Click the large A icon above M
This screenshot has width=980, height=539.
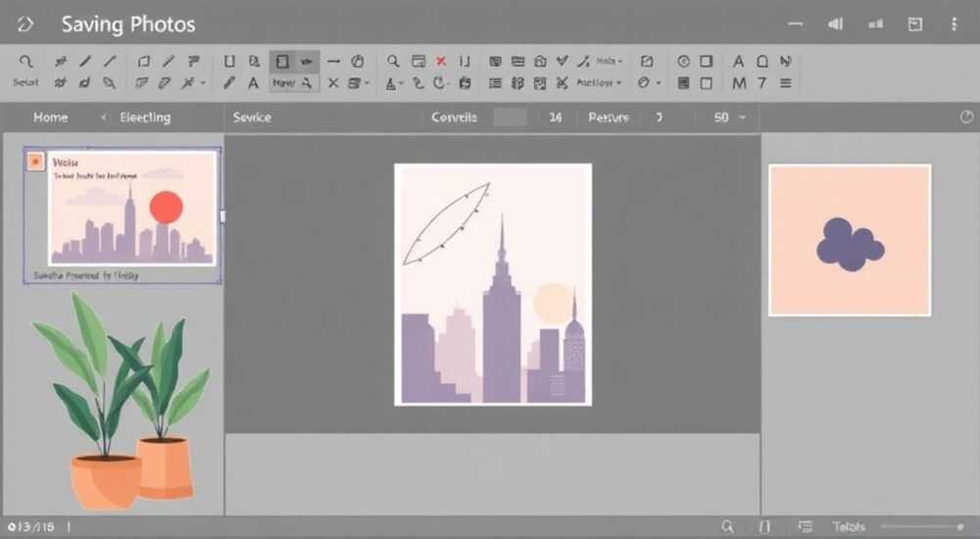pos(739,62)
